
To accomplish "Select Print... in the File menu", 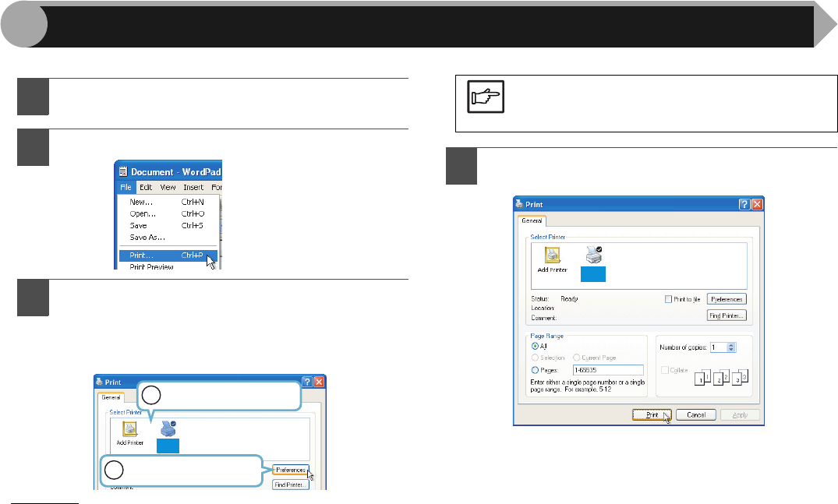I will (x=168, y=256).
